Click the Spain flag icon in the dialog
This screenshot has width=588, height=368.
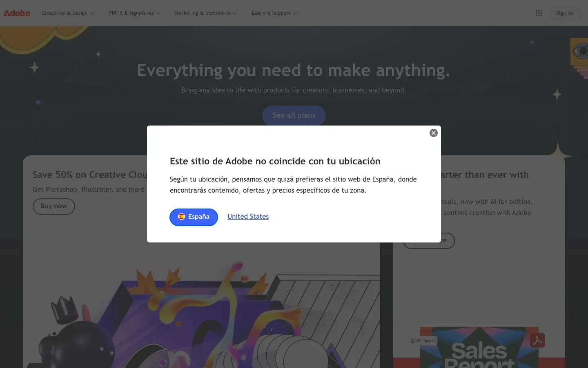[x=181, y=217]
